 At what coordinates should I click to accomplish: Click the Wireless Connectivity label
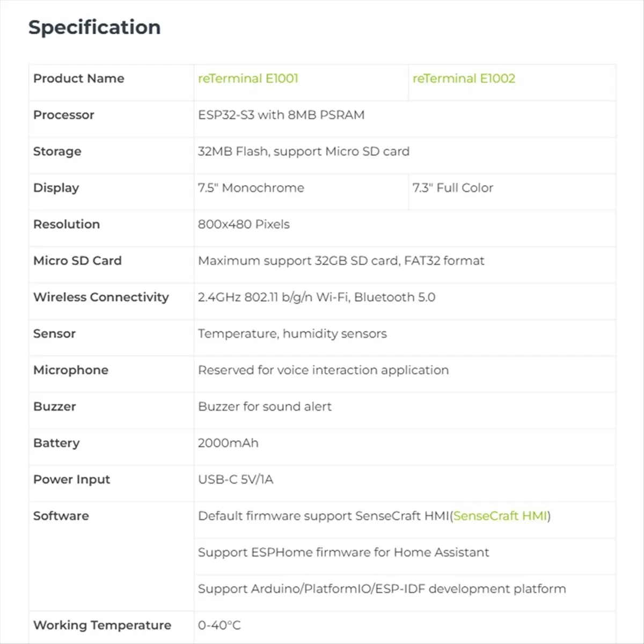(101, 297)
